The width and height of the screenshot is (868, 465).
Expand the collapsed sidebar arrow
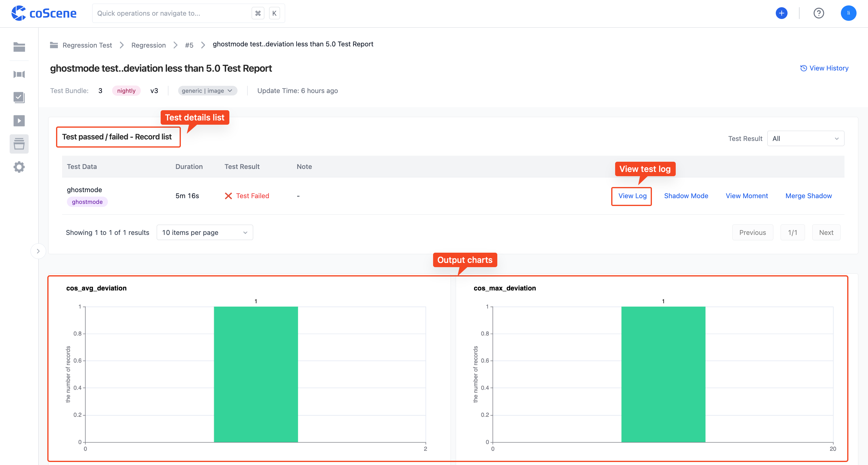[x=38, y=251]
